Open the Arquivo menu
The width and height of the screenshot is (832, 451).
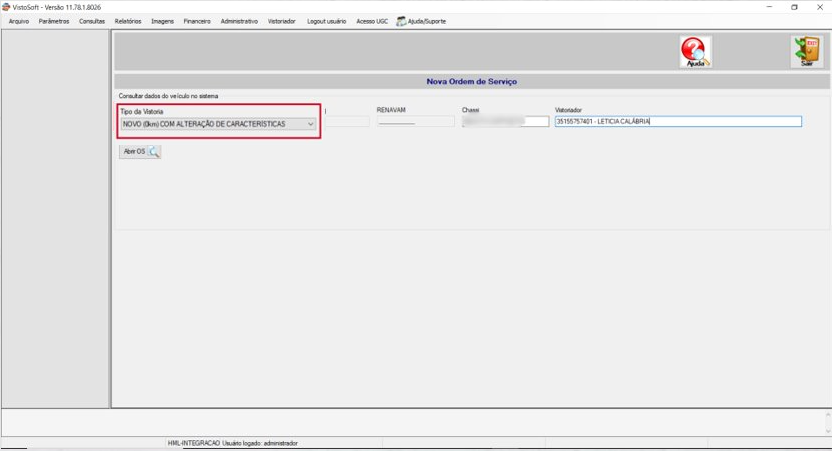[x=19, y=21]
